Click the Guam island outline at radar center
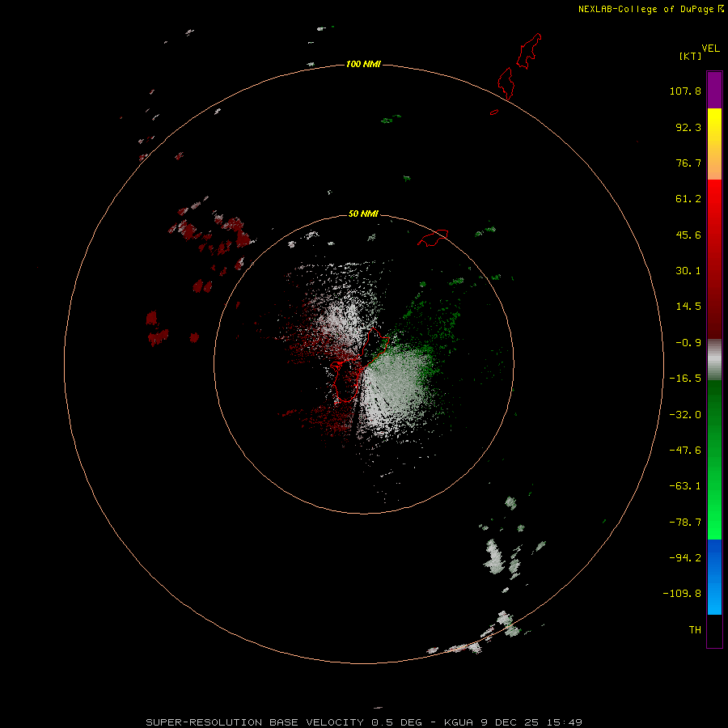728x728 pixels. pyautogui.click(x=358, y=366)
